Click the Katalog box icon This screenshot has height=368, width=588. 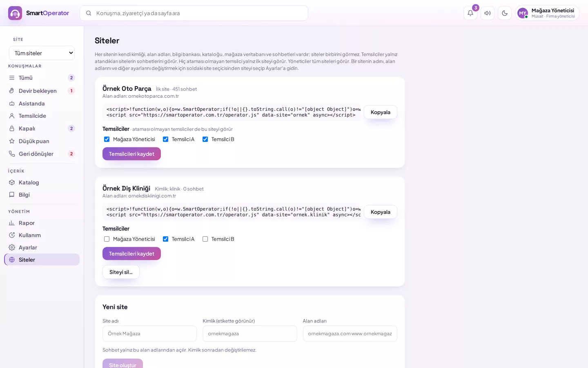12,182
